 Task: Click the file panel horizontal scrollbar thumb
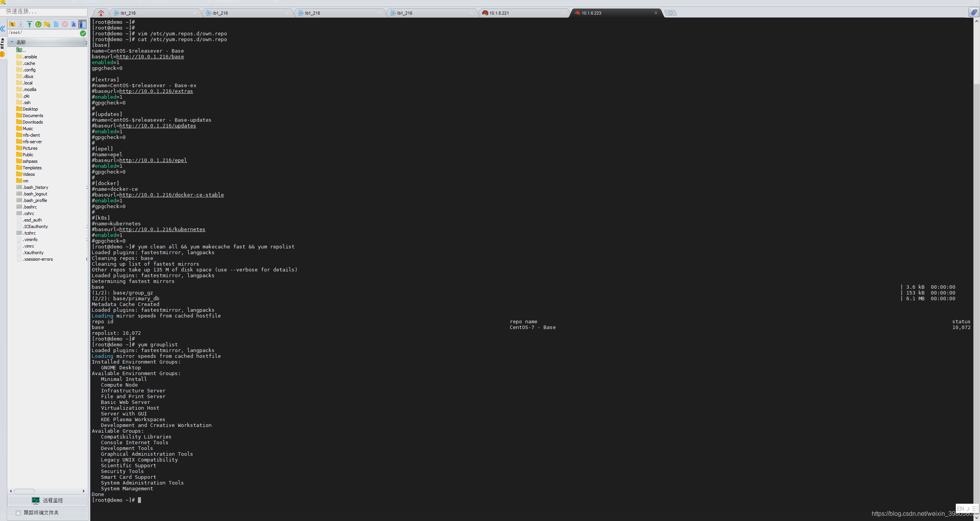(x=24, y=491)
